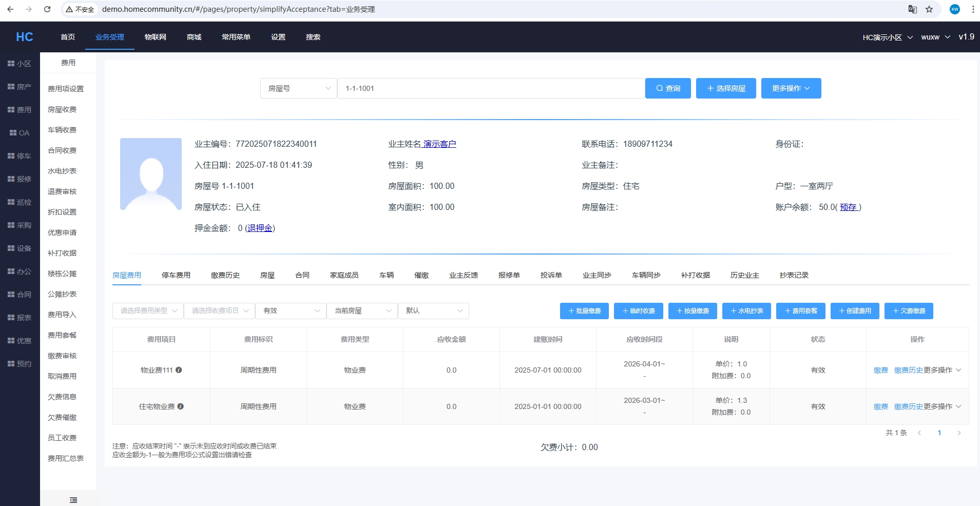Click the 退押金 link

[x=260, y=228]
